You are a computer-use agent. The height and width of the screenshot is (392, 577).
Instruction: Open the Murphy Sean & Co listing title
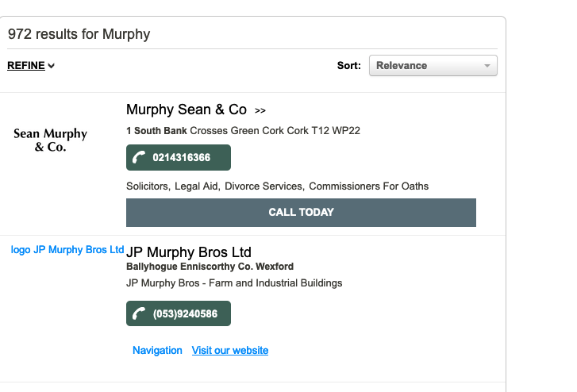click(x=187, y=110)
